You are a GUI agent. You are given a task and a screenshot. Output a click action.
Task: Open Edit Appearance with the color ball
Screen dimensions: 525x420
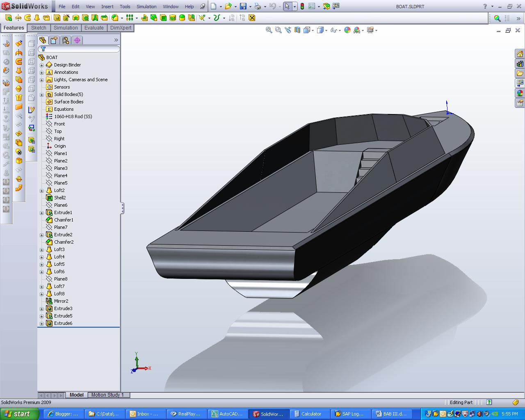tap(347, 30)
